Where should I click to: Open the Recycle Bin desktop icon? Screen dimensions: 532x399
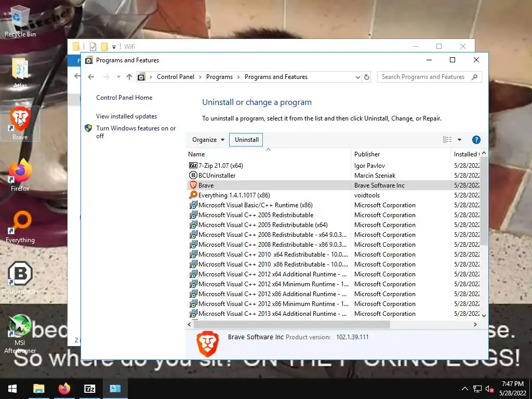click(20, 20)
